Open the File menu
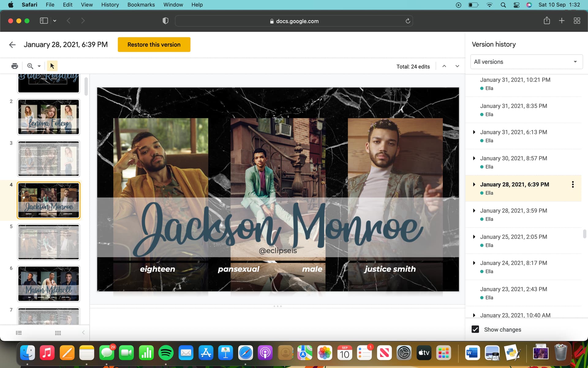 (x=50, y=5)
